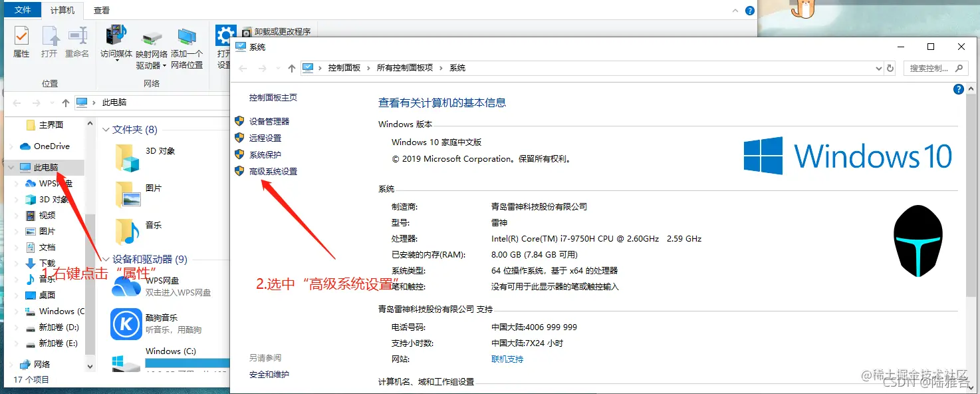Select the 酷狗音乐 K icon
This screenshot has height=394, width=980.
(126, 325)
